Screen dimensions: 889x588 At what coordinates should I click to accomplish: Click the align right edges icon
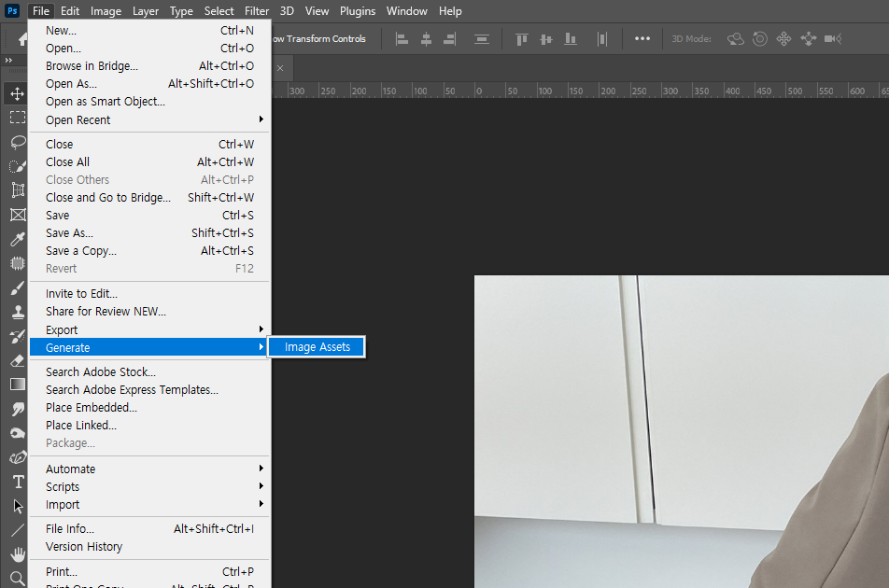[449, 39]
